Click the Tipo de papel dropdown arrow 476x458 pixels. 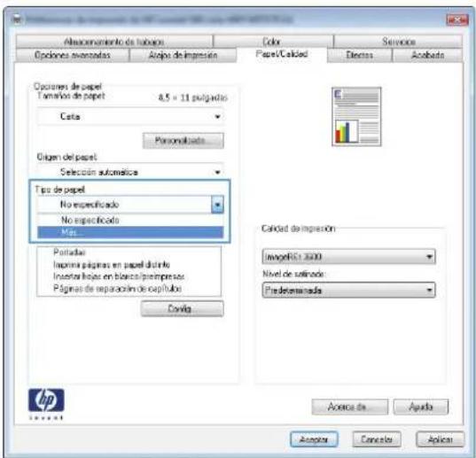click(x=217, y=205)
